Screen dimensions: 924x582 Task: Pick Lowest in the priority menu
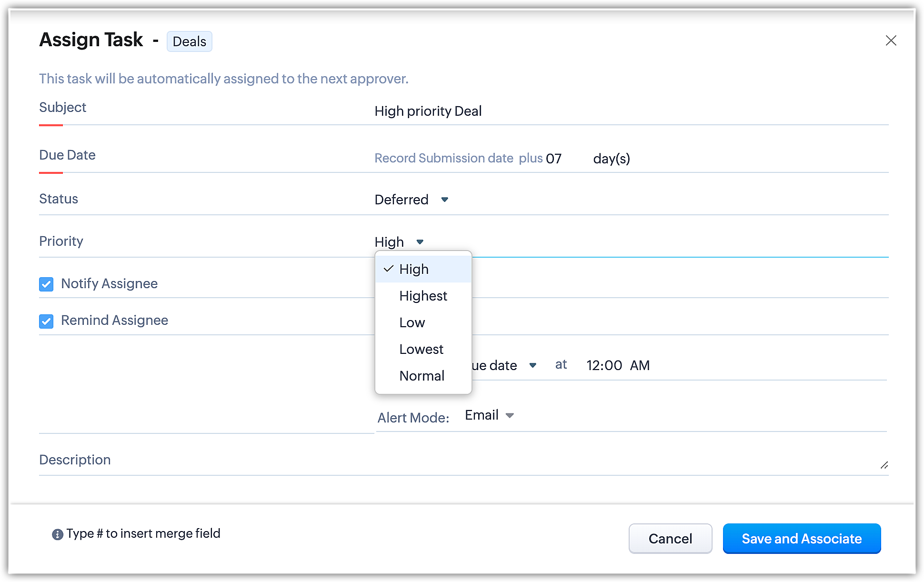pyautogui.click(x=421, y=349)
